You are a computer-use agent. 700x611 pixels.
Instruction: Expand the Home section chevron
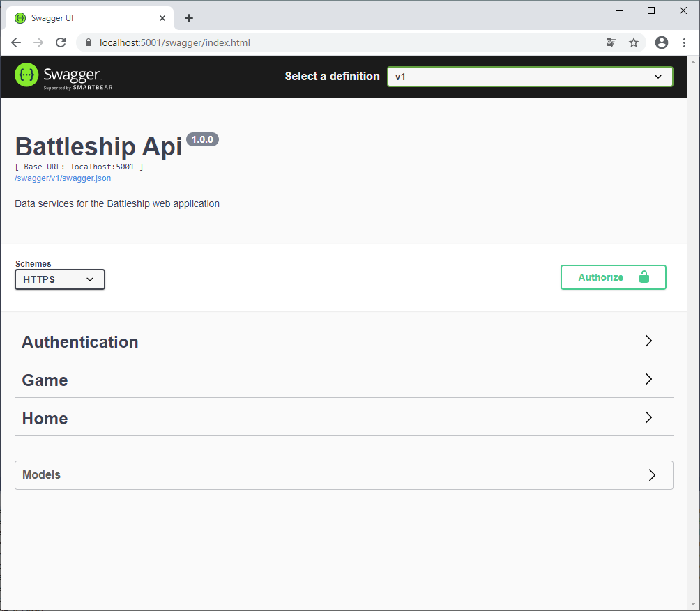tap(648, 418)
